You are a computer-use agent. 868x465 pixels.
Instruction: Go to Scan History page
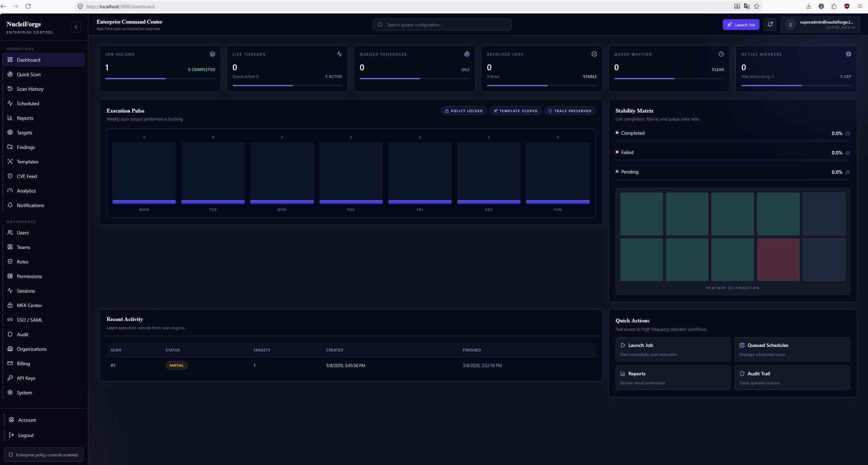pyautogui.click(x=44, y=89)
